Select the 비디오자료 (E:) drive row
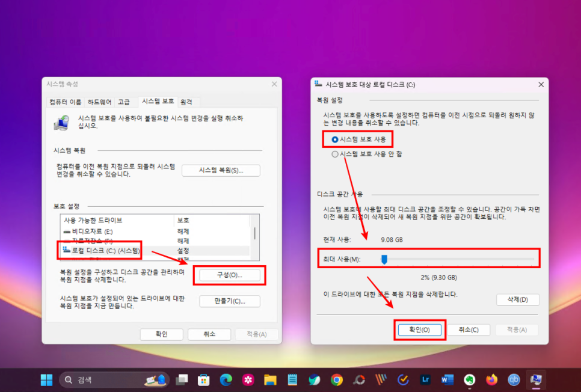Screen dimensions: 581x392 point(156,231)
